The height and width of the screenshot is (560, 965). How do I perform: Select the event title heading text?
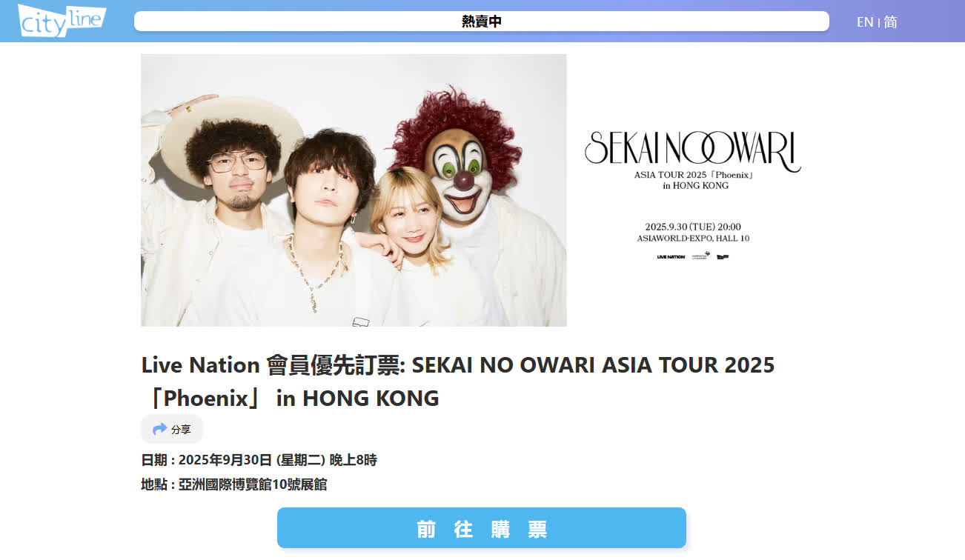pyautogui.click(x=458, y=381)
